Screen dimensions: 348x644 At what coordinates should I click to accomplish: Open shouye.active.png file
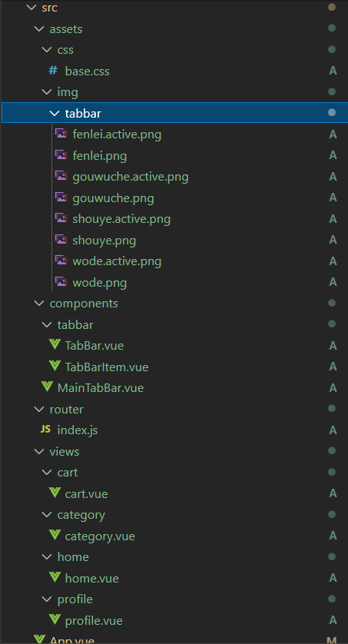click(121, 219)
